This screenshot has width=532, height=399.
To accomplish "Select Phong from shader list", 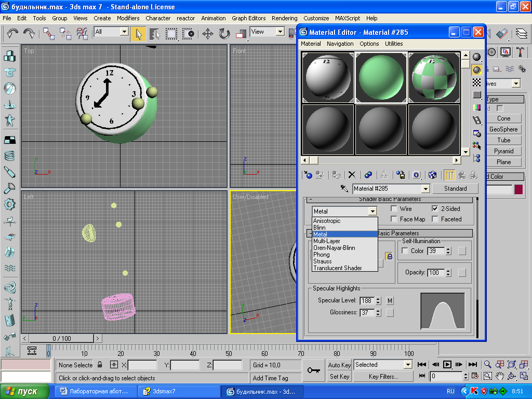I will 345,255.
